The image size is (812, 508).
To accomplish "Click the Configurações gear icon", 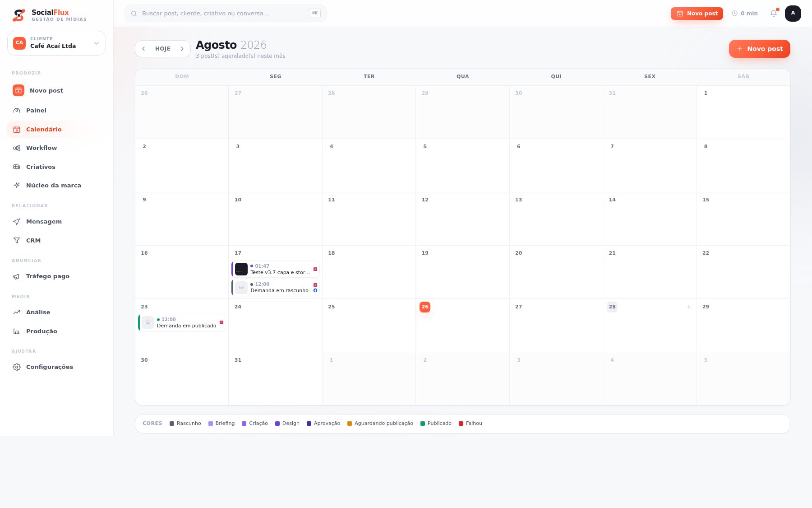I will click(17, 367).
